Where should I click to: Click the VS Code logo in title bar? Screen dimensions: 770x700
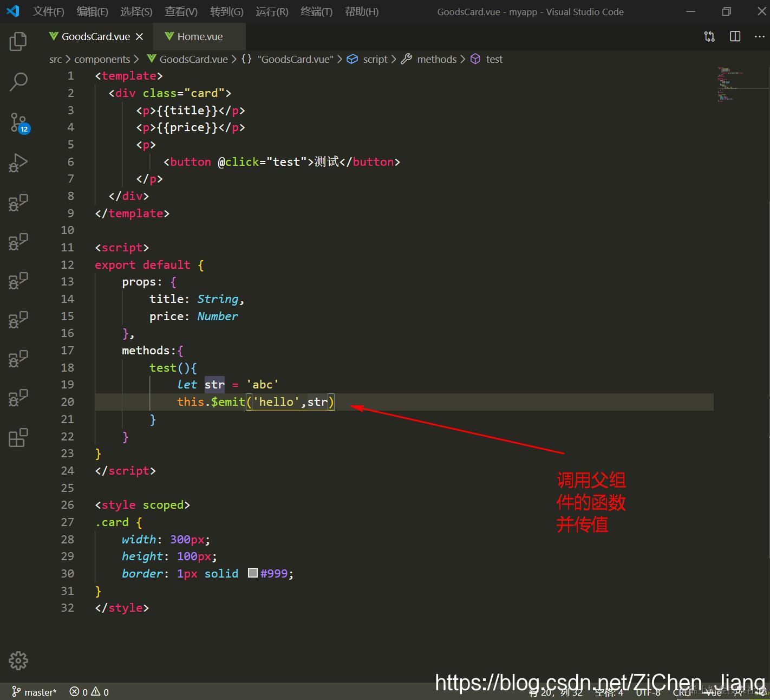coord(12,11)
